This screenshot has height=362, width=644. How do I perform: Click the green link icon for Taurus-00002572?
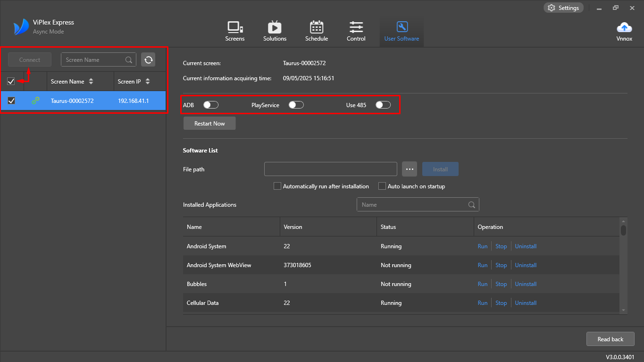(x=35, y=101)
